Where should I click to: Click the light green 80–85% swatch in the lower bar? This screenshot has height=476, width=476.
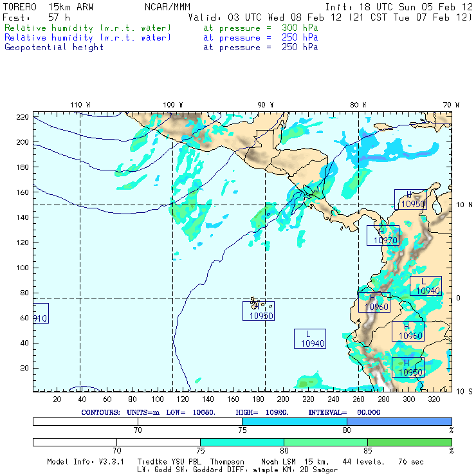coord(325,442)
